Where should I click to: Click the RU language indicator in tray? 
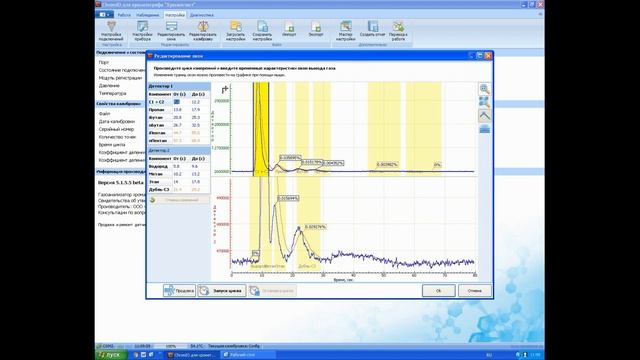pyautogui.click(x=489, y=355)
